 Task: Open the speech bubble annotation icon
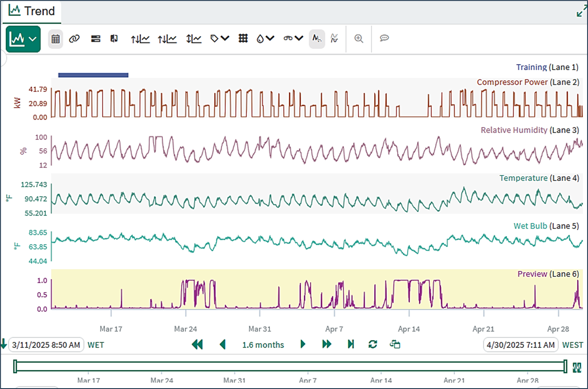[x=384, y=38]
